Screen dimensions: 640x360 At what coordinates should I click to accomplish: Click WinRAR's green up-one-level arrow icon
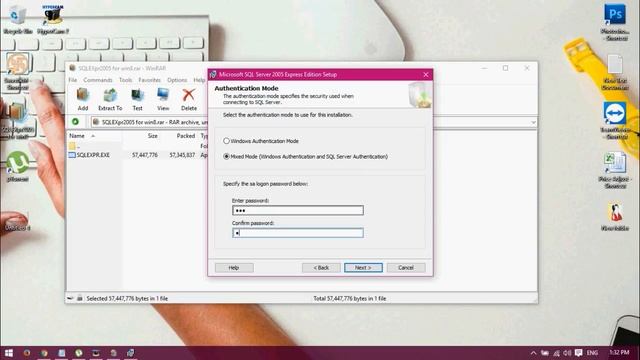pyautogui.click(x=75, y=122)
